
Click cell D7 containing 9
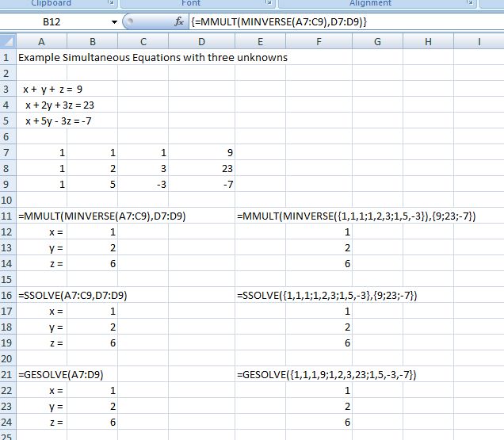[x=202, y=152]
